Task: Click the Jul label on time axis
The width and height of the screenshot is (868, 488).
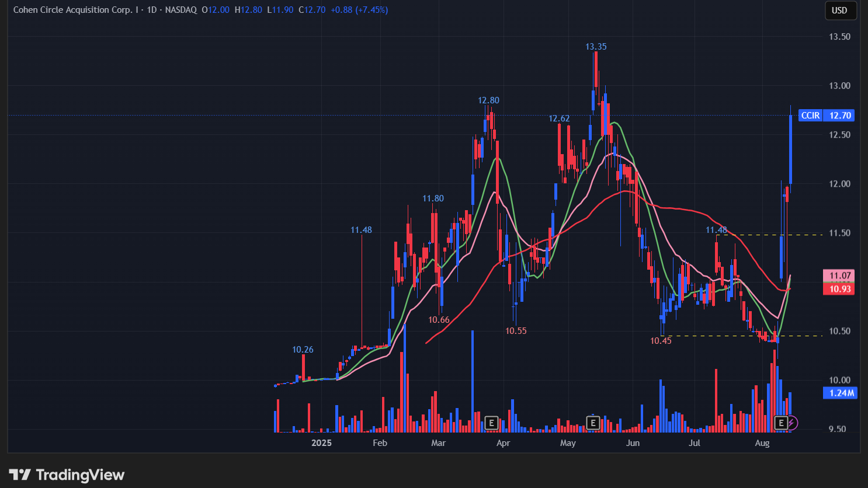Action: tap(694, 443)
